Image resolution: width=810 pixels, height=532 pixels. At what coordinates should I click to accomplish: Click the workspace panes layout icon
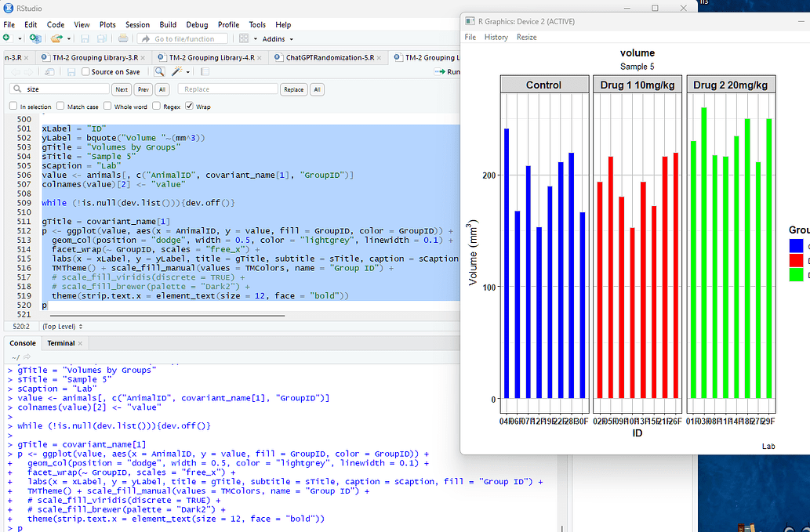point(243,38)
